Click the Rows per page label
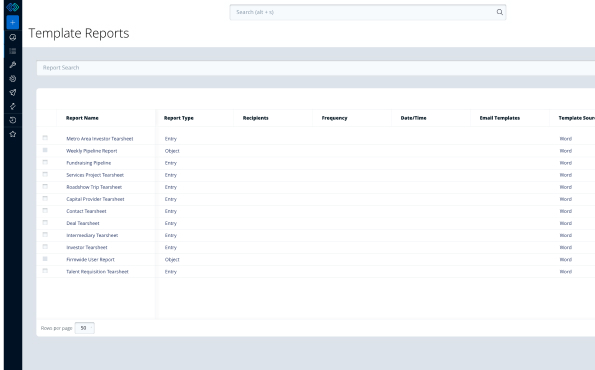595x370 pixels. click(56, 328)
